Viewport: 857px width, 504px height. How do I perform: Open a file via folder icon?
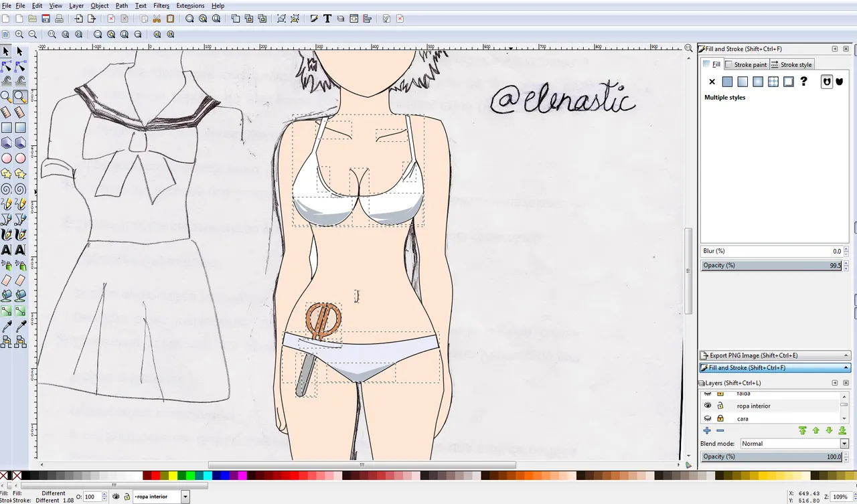point(32,19)
